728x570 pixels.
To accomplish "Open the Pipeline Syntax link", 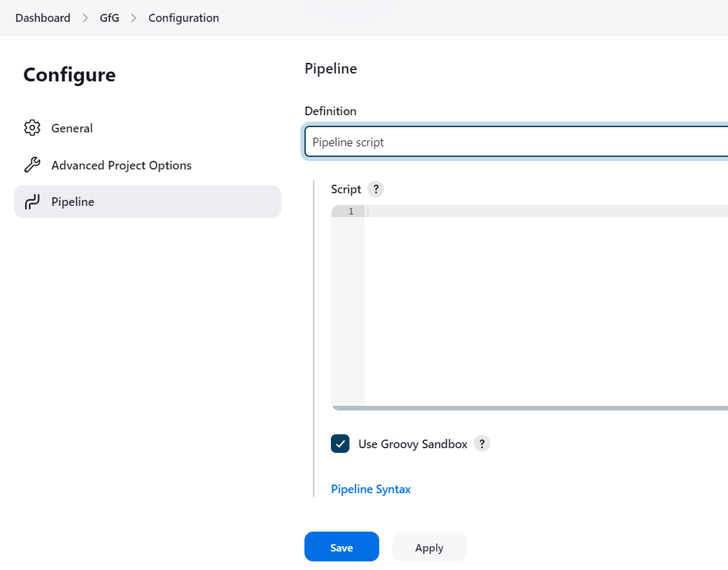I will point(371,489).
